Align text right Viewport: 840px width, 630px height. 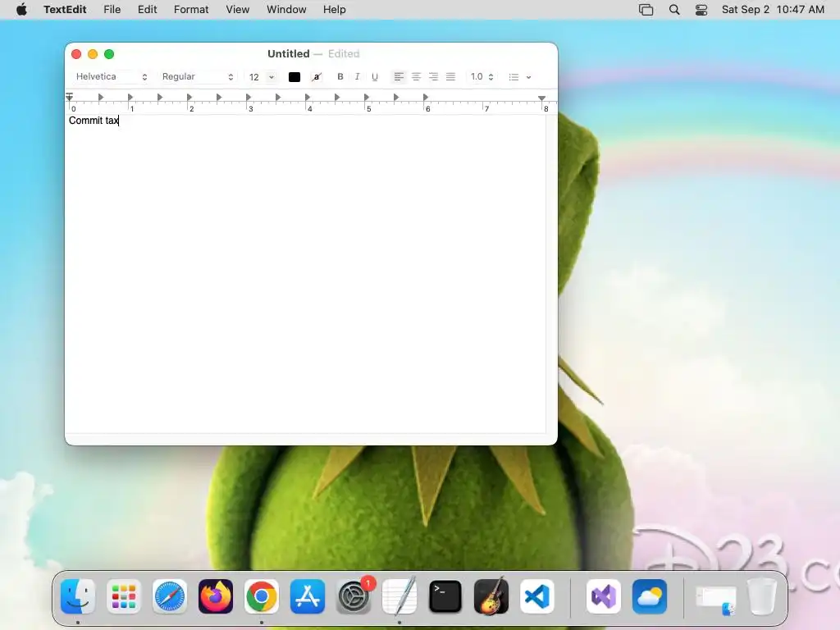(433, 76)
